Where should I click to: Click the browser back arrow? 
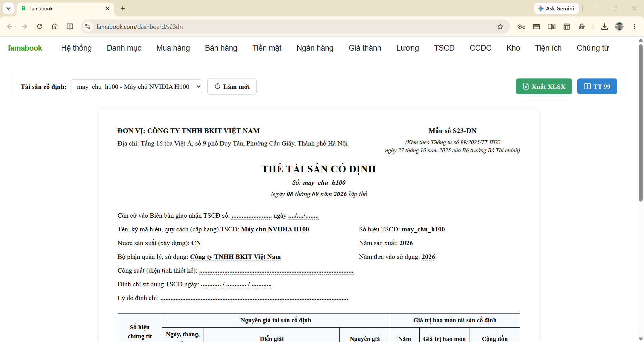[x=10, y=26]
